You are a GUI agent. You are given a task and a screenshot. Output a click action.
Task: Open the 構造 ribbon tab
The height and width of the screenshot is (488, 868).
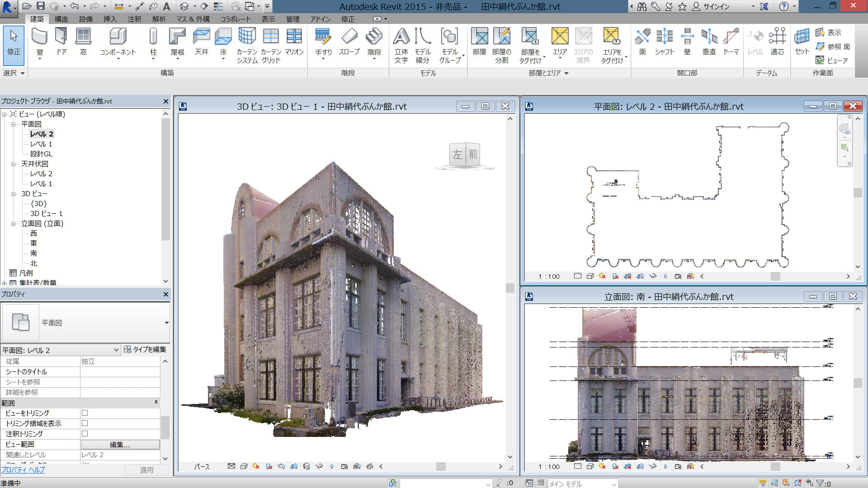pyautogui.click(x=61, y=19)
